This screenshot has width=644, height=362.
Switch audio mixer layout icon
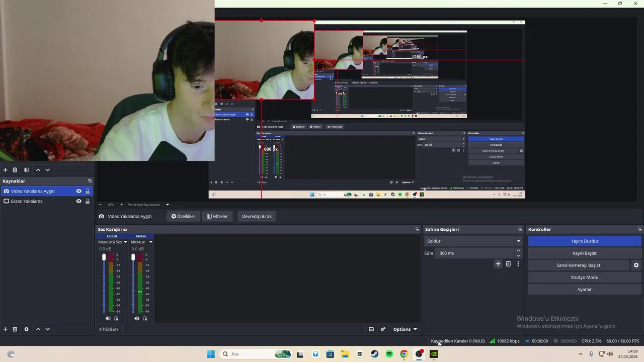(x=371, y=329)
